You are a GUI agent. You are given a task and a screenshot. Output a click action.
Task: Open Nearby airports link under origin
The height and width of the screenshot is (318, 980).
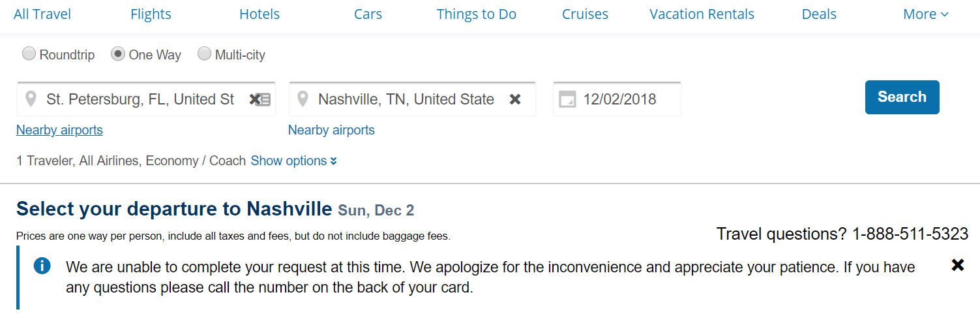59,130
